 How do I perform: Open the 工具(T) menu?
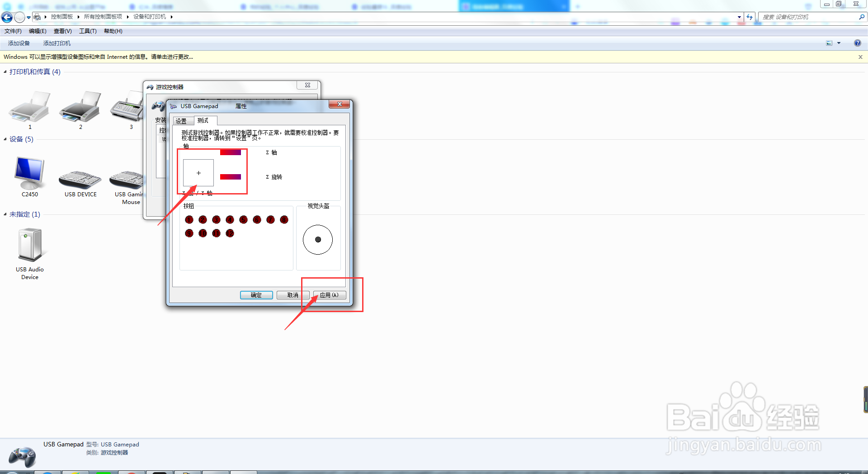pyautogui.click(x=88, y=31)
